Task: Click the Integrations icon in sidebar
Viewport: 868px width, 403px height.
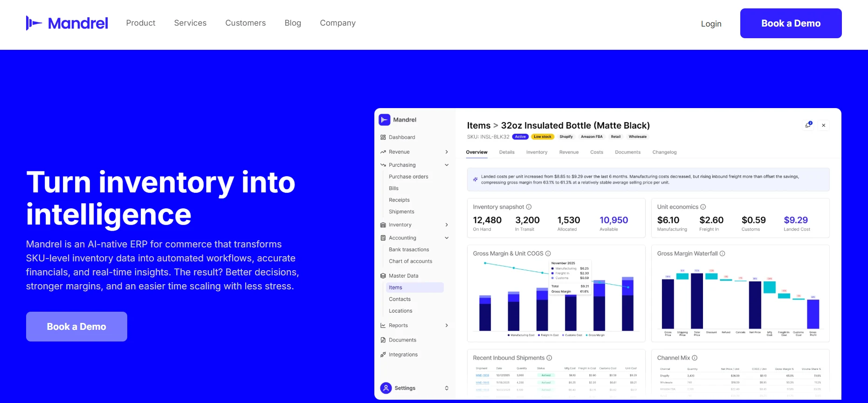Action: pos(383,355)
